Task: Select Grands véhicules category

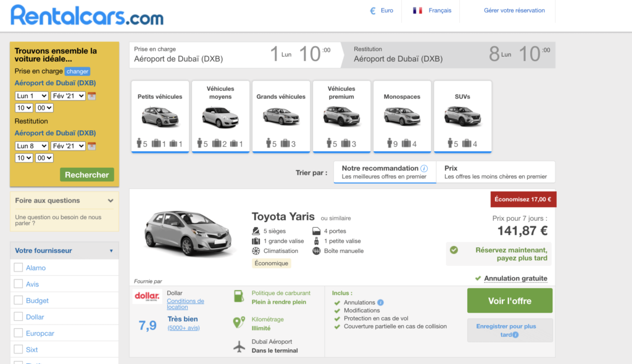Action: click(281, 117)
